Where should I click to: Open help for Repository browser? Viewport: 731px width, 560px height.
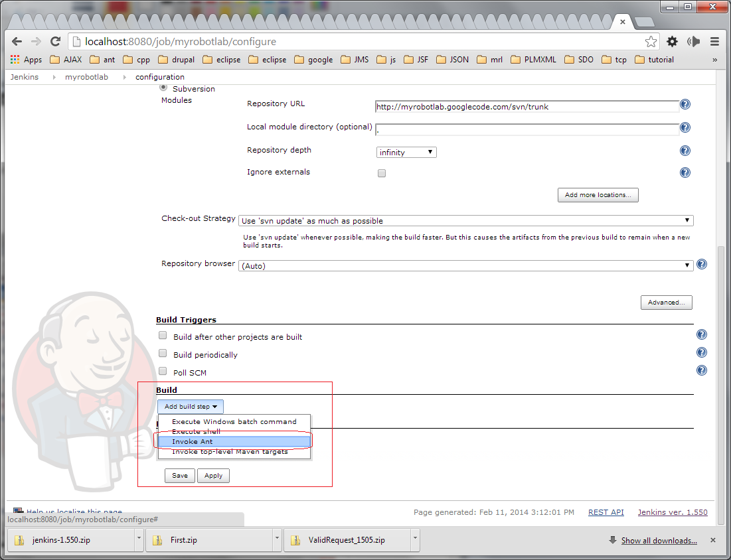tap(702, 264)
